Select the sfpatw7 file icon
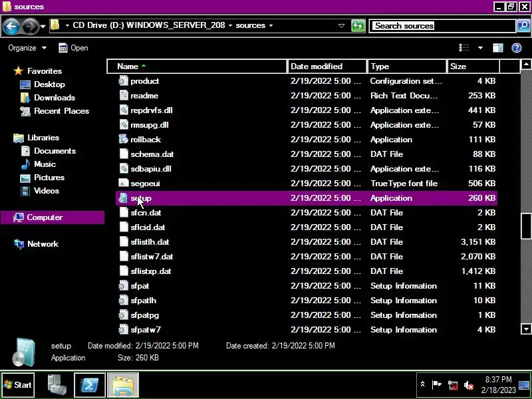The height and width of the screenshot is (399, 532). pos(124,329)
